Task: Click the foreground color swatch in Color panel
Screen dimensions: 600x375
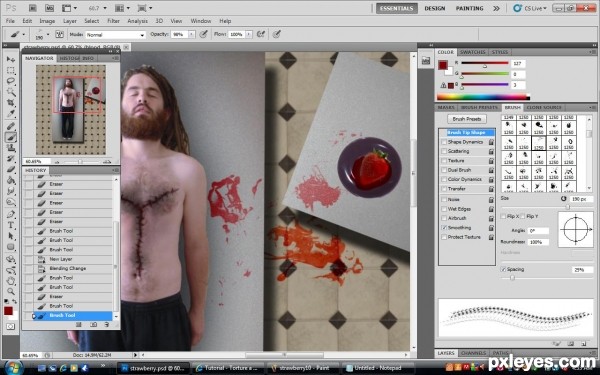Action: (x=443, y=65)
